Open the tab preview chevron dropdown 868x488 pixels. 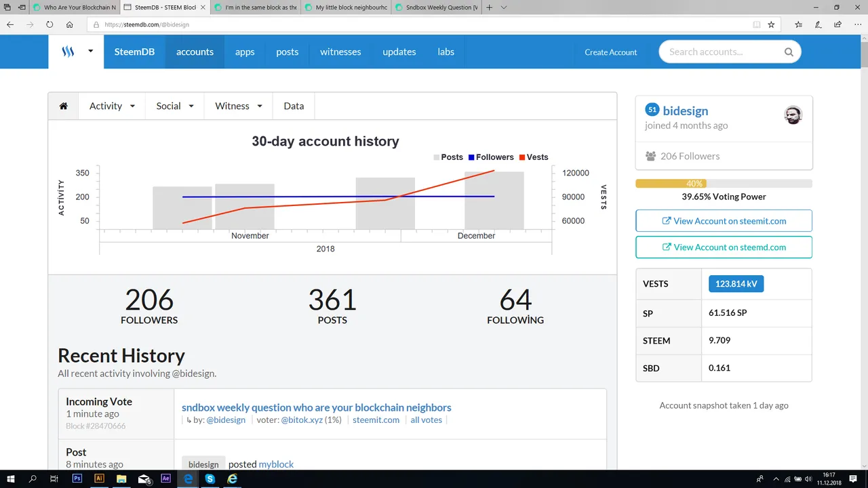503,7
